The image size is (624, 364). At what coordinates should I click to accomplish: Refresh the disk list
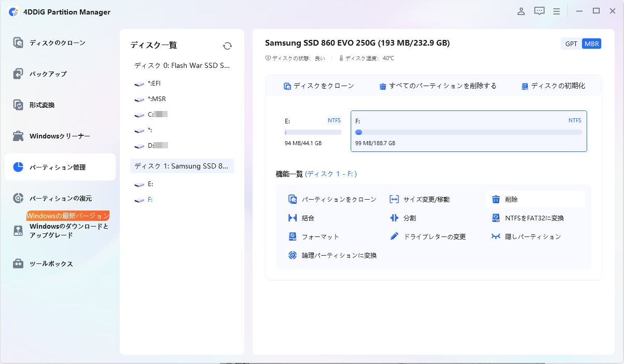click(x=227, y=46)
